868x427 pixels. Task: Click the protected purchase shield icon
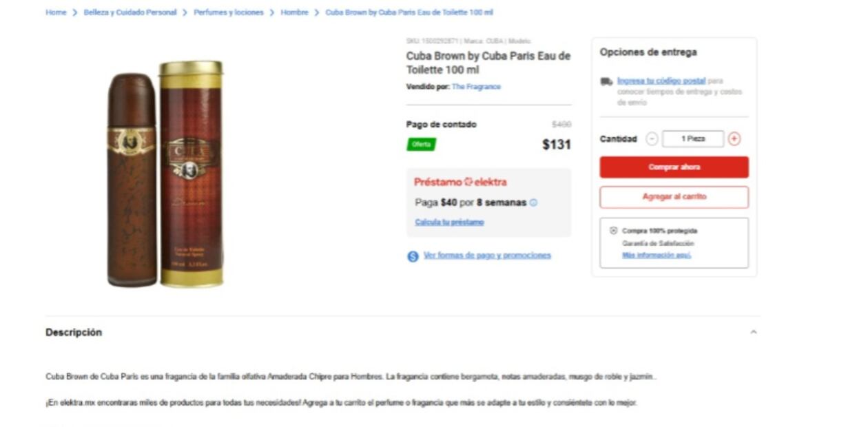click(614, 231)
